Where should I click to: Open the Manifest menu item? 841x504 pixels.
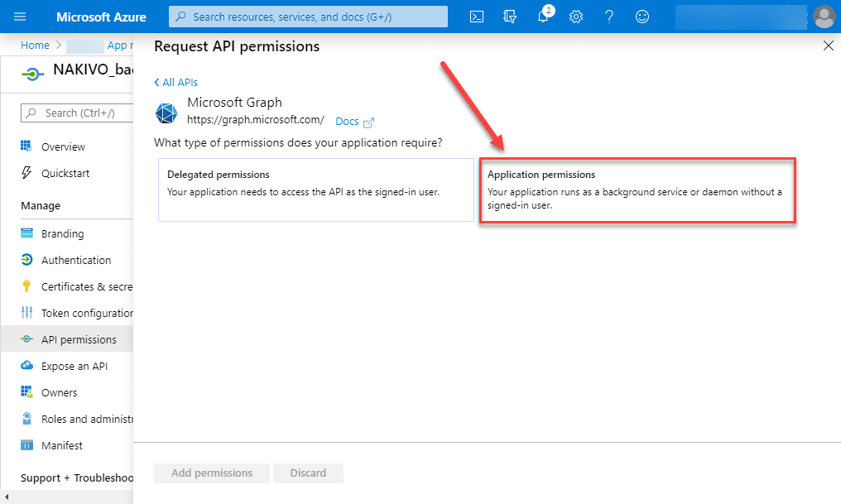pos(62,445)
